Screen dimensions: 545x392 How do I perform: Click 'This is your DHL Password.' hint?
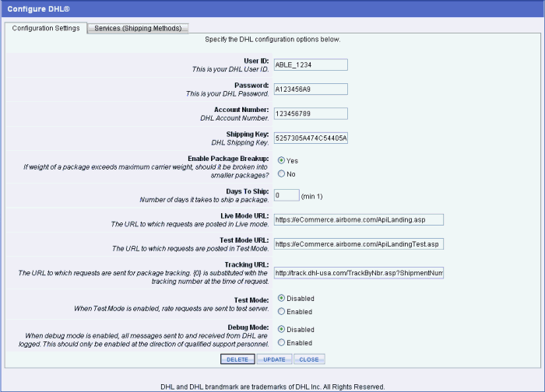(x=227, y=94)
